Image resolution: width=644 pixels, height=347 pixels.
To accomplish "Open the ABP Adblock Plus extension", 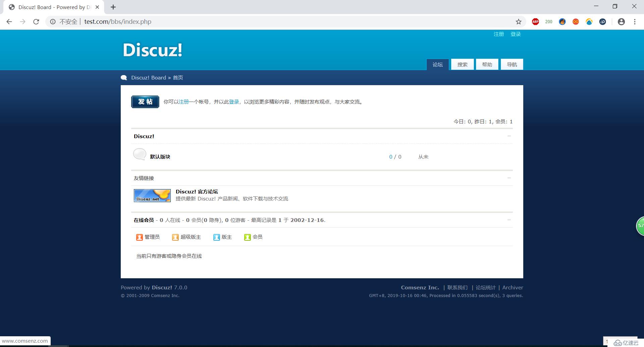I will (535, 22).
